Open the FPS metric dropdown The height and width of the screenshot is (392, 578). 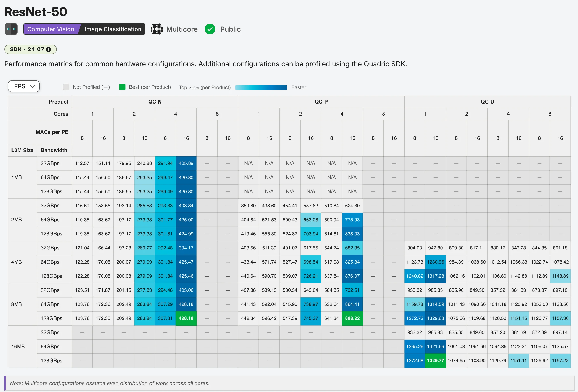point(24,86)
